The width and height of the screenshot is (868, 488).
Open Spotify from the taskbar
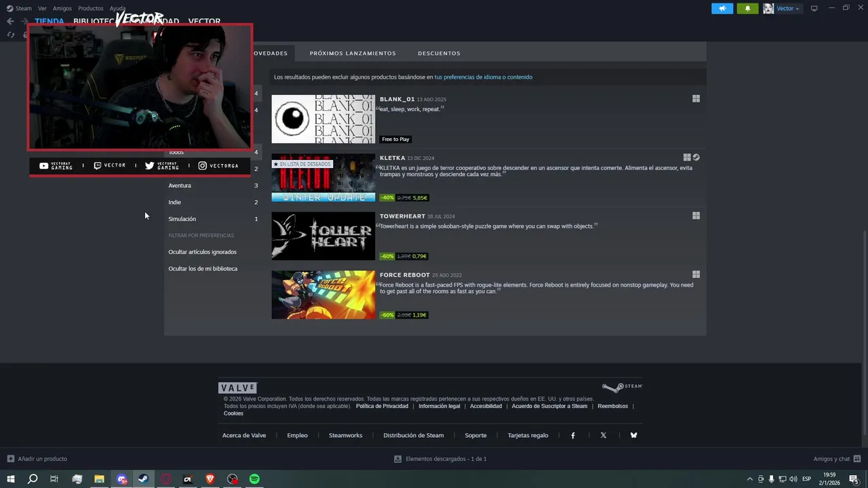pos(254,479)
